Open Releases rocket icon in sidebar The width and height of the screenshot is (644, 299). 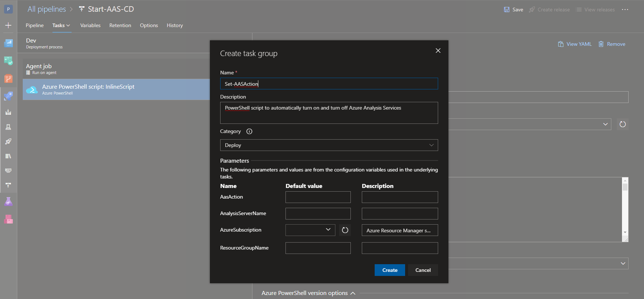pyautogui.click(x=8, y=141)
